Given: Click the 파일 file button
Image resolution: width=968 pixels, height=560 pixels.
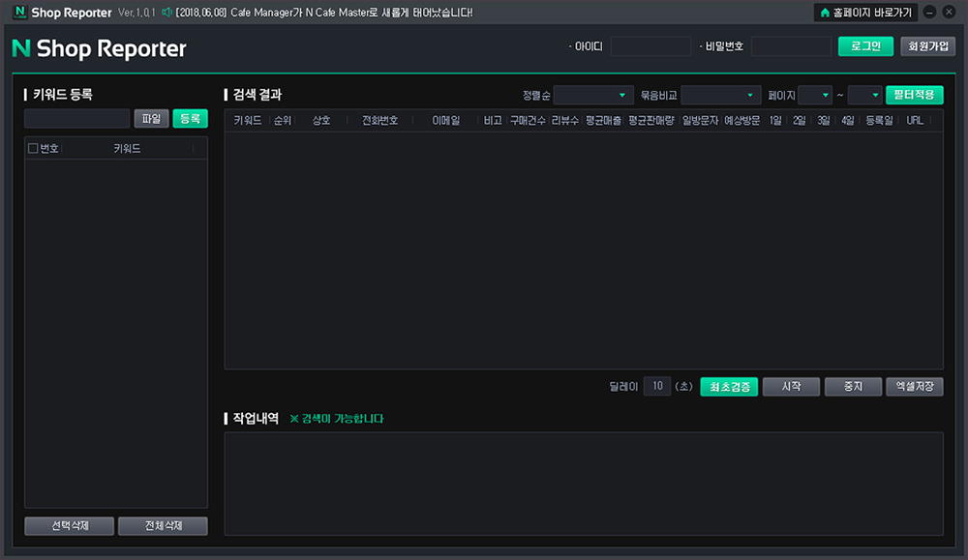Looking at the screenshot, I should [x=151, y=118].
